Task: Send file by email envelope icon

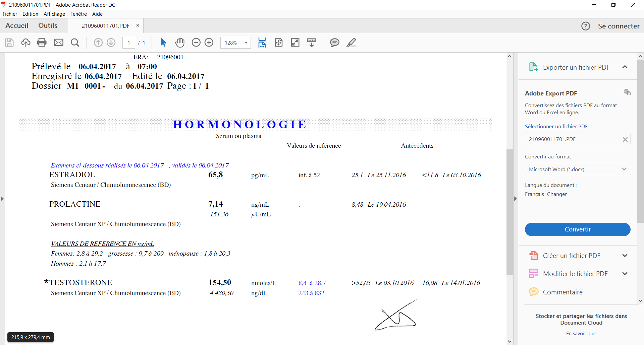Action: coord(59,43)
